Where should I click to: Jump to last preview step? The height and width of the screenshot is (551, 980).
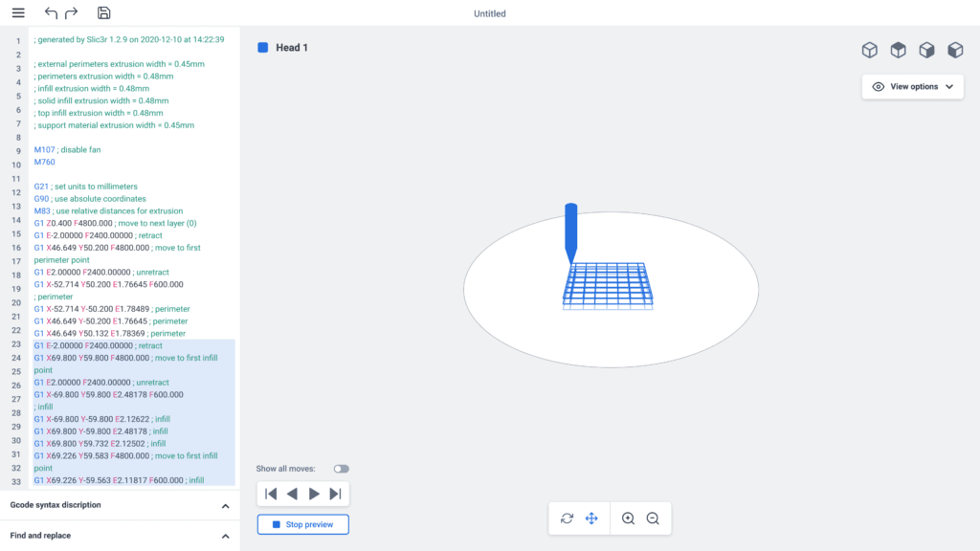[336, 494]
